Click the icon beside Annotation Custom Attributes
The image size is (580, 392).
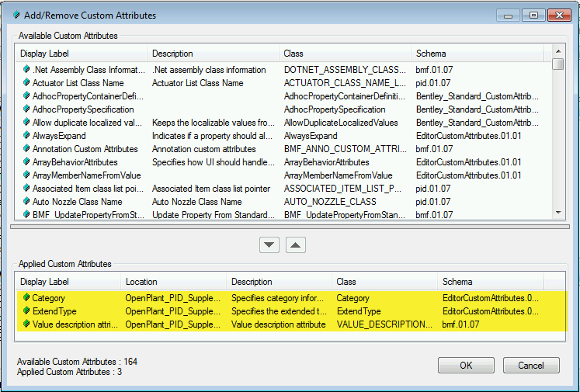tap(26, 149)
